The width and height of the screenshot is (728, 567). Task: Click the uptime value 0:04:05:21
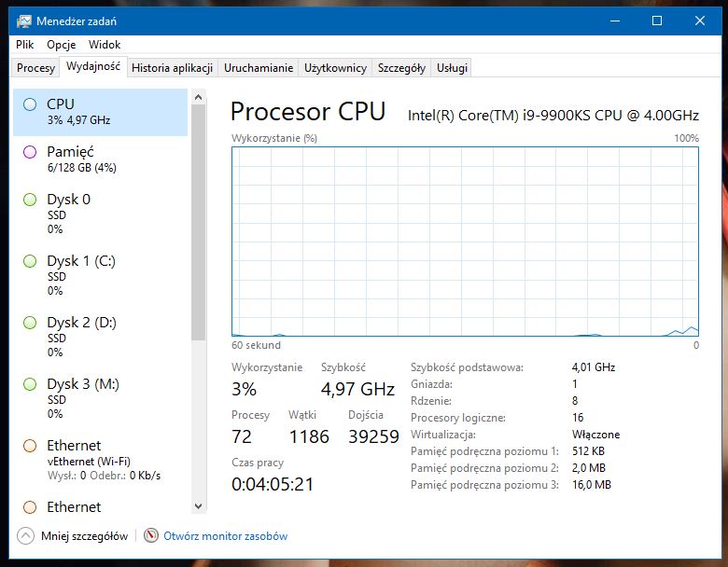273,484
